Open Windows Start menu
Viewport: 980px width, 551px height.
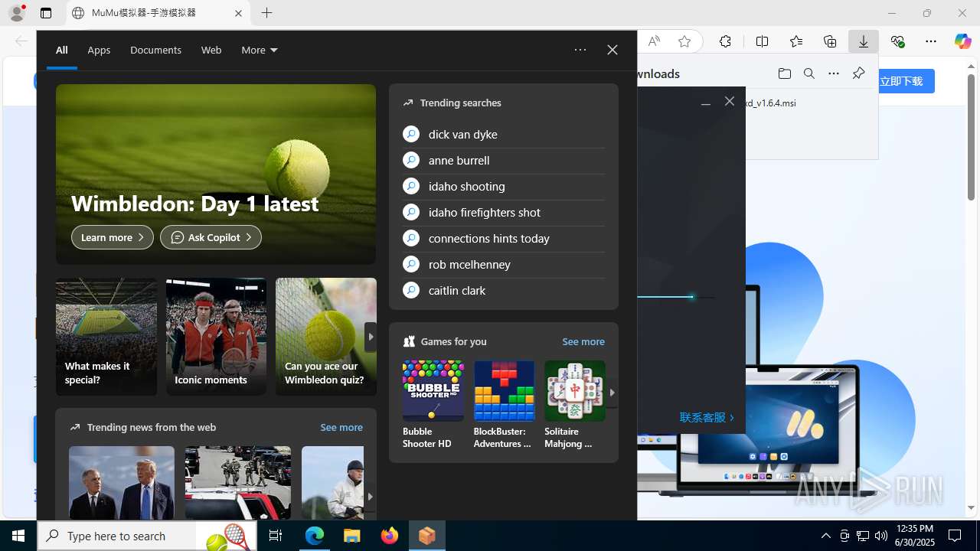(x=18, y=536)
